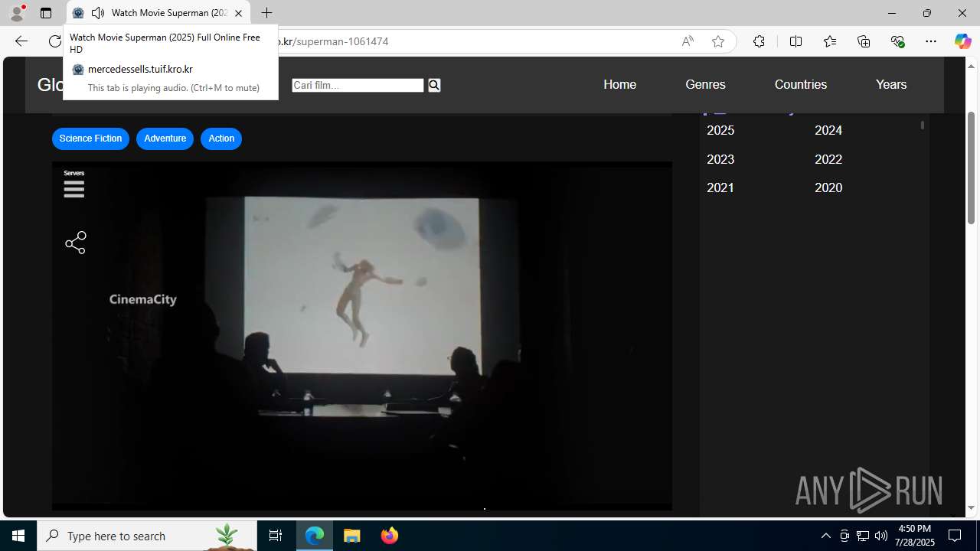Open the Home menu item
Viewport: 980px width, 551px height.
pos(619,85)
